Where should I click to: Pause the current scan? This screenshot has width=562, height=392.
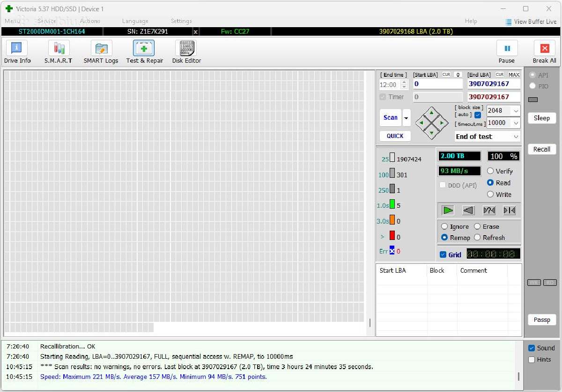pyautogui.click(x=506, y=51)
